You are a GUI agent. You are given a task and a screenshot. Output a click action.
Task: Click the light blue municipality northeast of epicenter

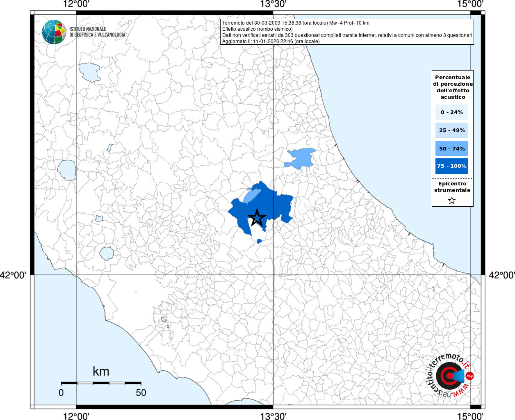(x=301, y=159)
